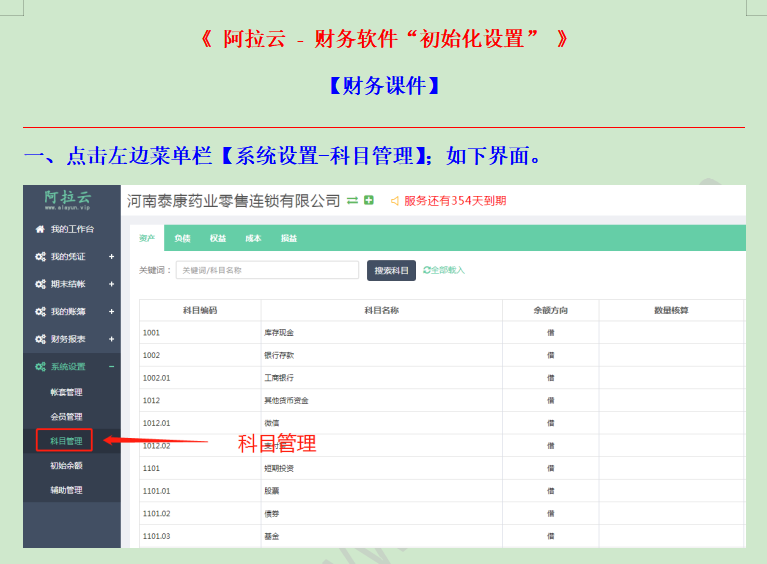Open 会员管理 submenu item
Screen dimensions: 767x564
[x=67, y=416]
